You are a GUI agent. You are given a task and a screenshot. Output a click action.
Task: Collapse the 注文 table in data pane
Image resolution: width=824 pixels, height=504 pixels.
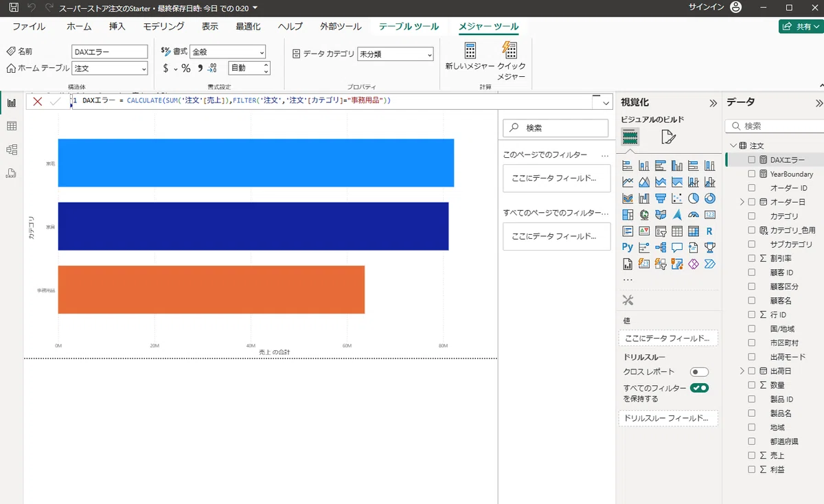(x=733, y=146)
